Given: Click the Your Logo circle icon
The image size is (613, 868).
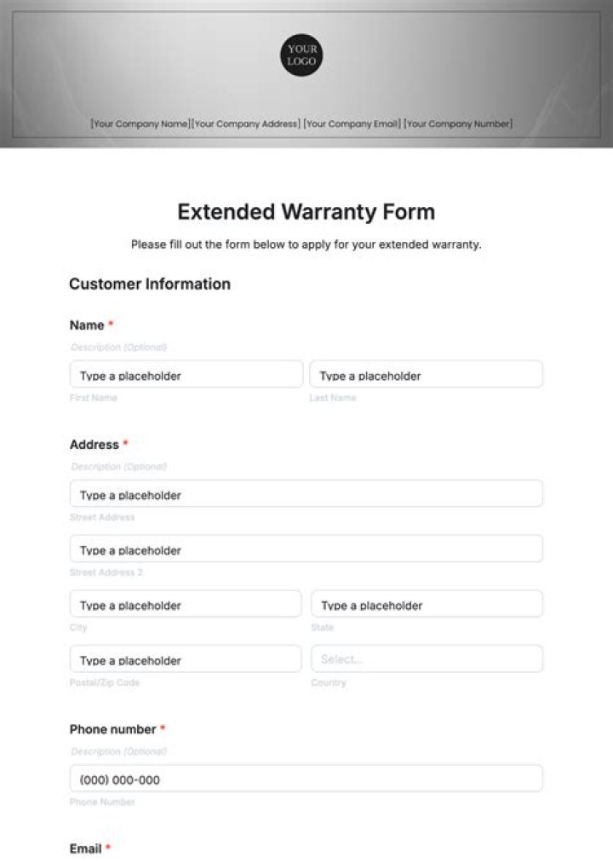Looking at the screenshot, I should click(301, 55).
